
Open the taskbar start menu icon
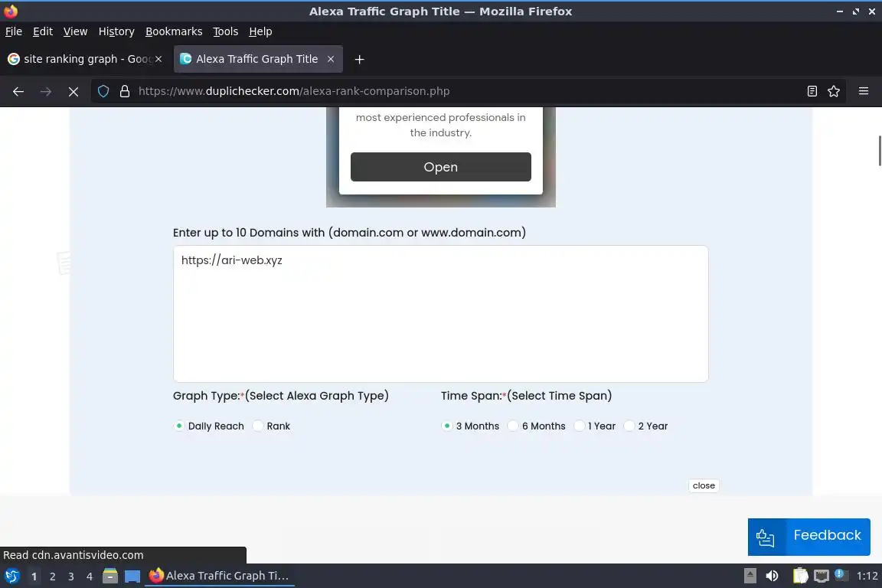coord(11,576)
